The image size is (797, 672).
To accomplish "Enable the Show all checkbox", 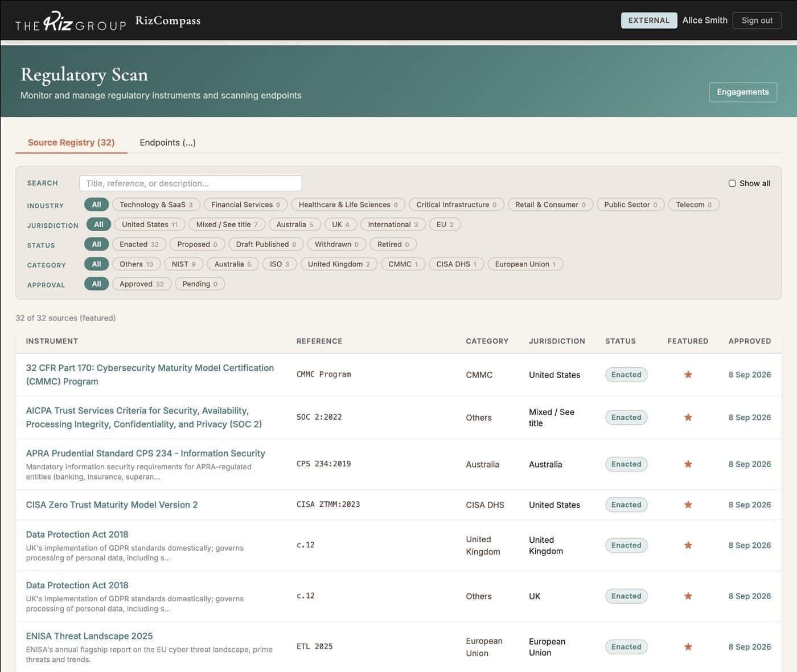I will pos(732,183).
